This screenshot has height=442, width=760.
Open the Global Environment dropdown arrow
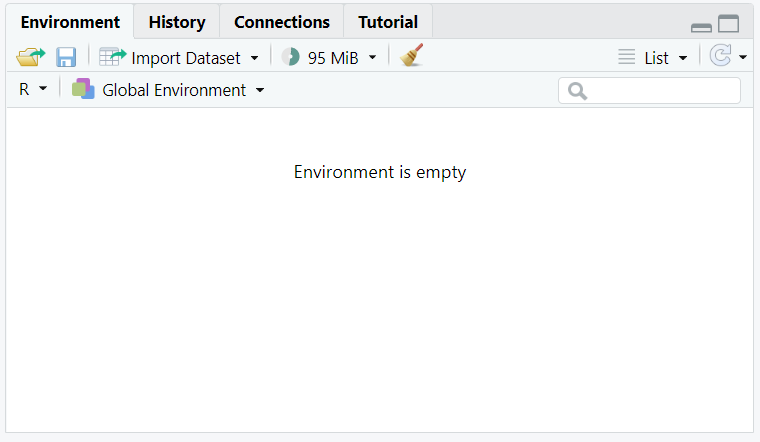[x=260, y=90]
